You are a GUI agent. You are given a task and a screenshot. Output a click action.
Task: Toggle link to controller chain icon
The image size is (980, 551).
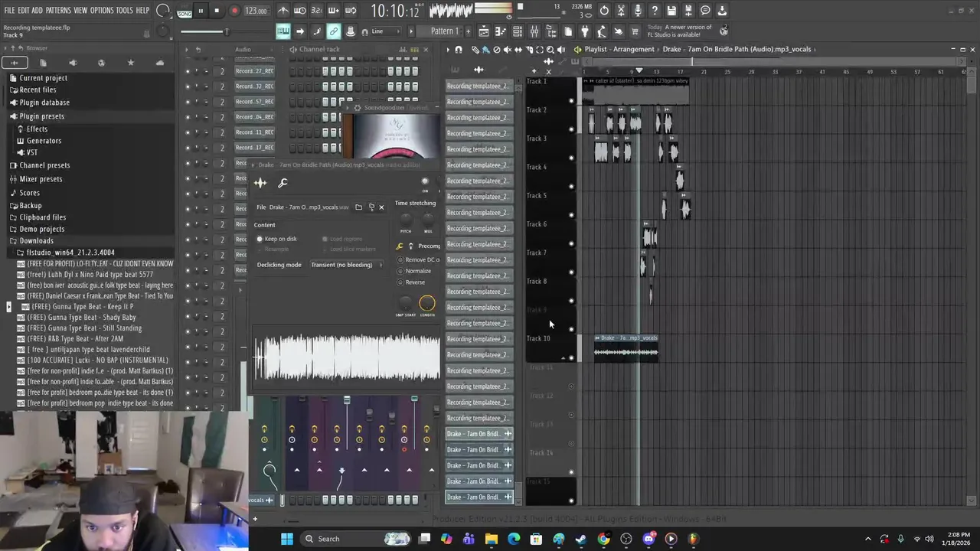334,31
